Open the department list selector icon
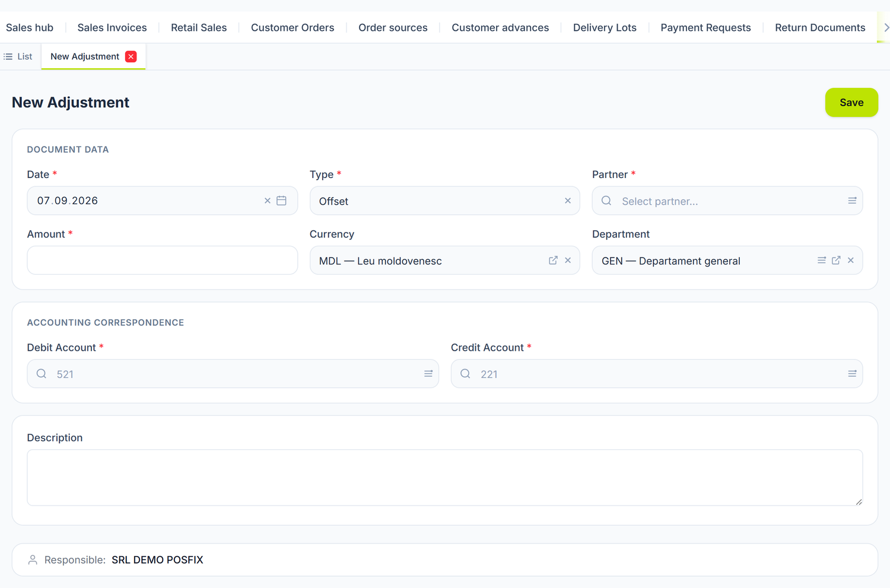 822,260
